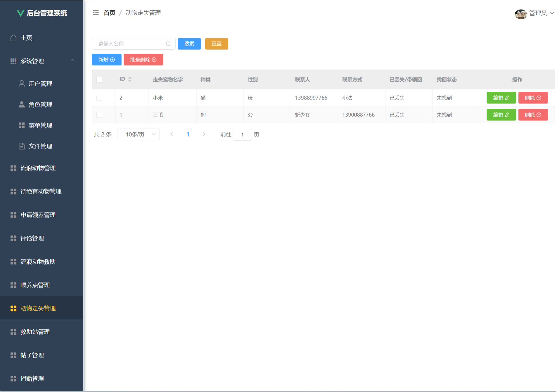Image resolution: width=556 pixels, height=392 pixels.
Task: Click the grid icon next to 菜单管理
Action: pyautogui.click(x=22, y=125)
